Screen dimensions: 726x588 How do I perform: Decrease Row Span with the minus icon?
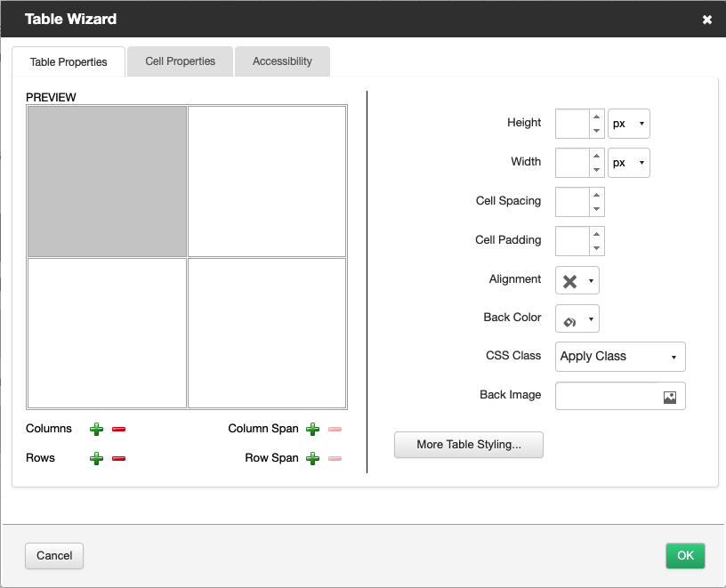click(335, 458)
